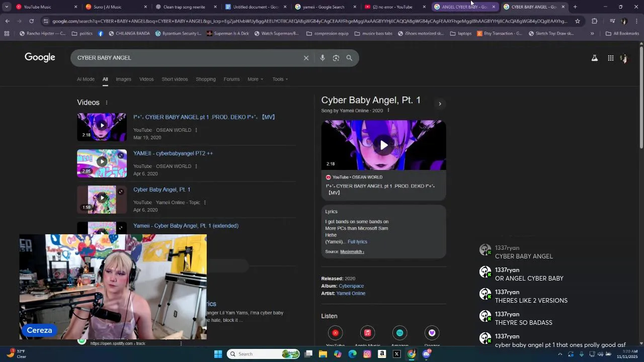644x362 pixels.
Task: Clear the search query with X icon
Action: 306,58
